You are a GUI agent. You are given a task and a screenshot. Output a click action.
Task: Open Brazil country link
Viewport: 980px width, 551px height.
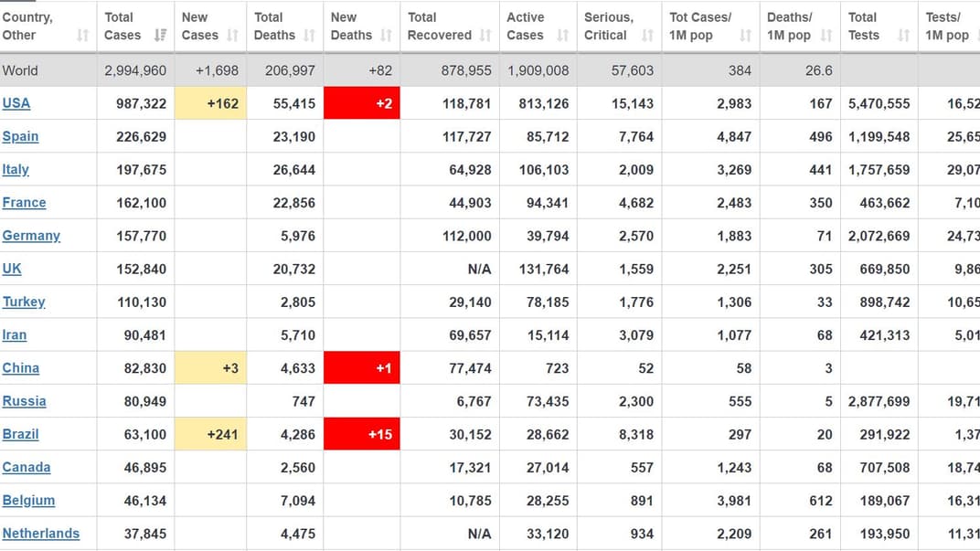20,434
